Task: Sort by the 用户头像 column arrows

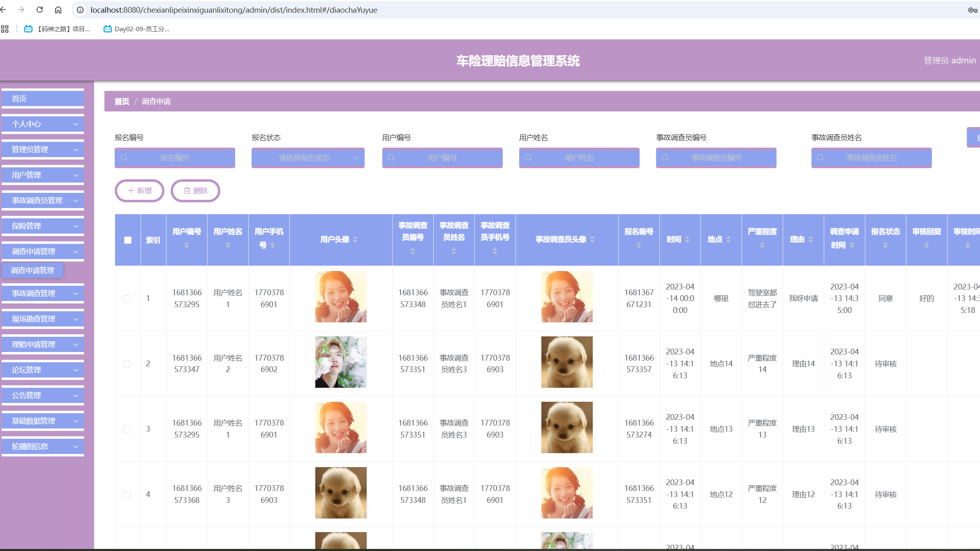Action: (x=355, y=239)
